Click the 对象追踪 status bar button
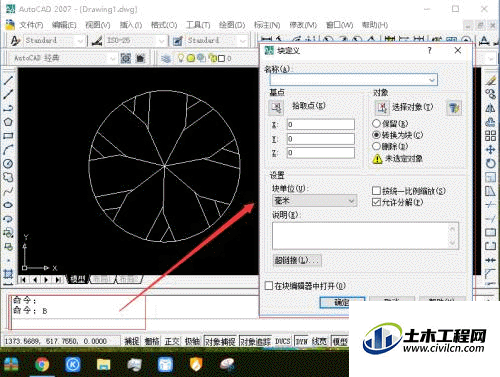This screenshot has height=377, width=500. tap(256, 341)
